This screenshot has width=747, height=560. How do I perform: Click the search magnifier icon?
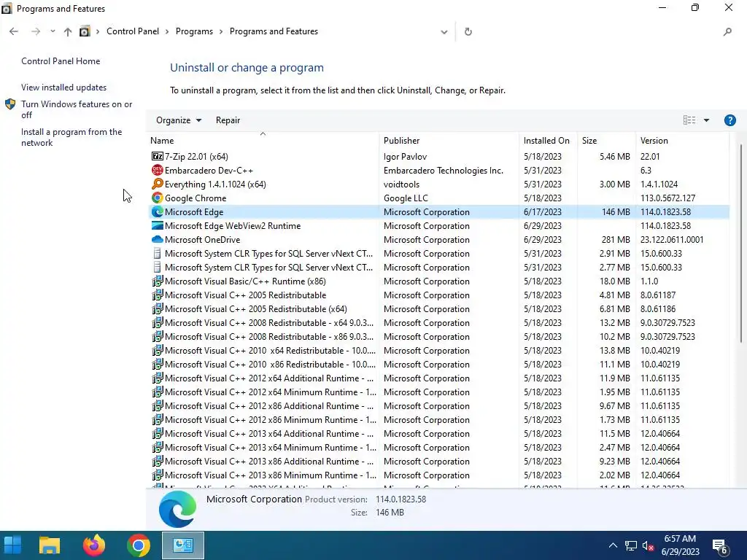pyautogui.click(x=727, y=31)
